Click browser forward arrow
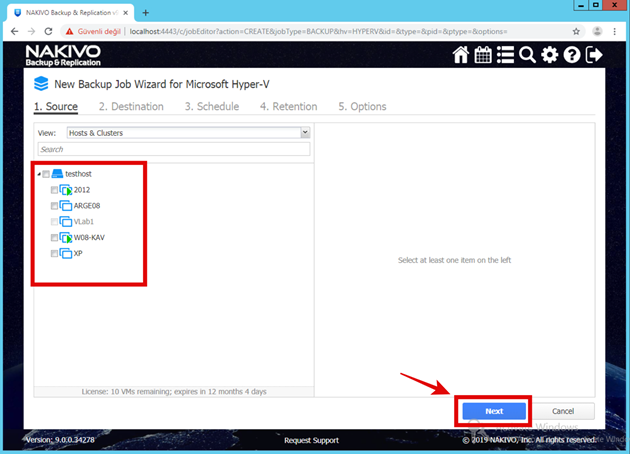The width and height of the screenshot is (630, 454). click(x=31, y=31)
